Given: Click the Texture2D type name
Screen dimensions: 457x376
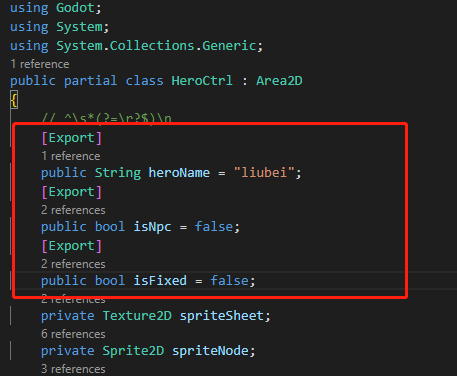Looking at the screenshot, I should (x=137, y=316).
